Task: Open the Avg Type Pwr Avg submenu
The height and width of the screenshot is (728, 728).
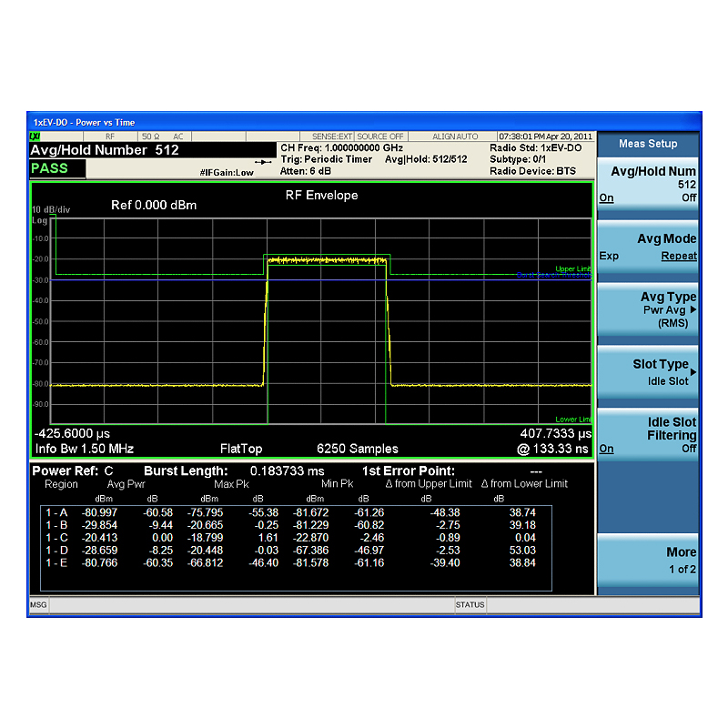Action: coord(648,309)
